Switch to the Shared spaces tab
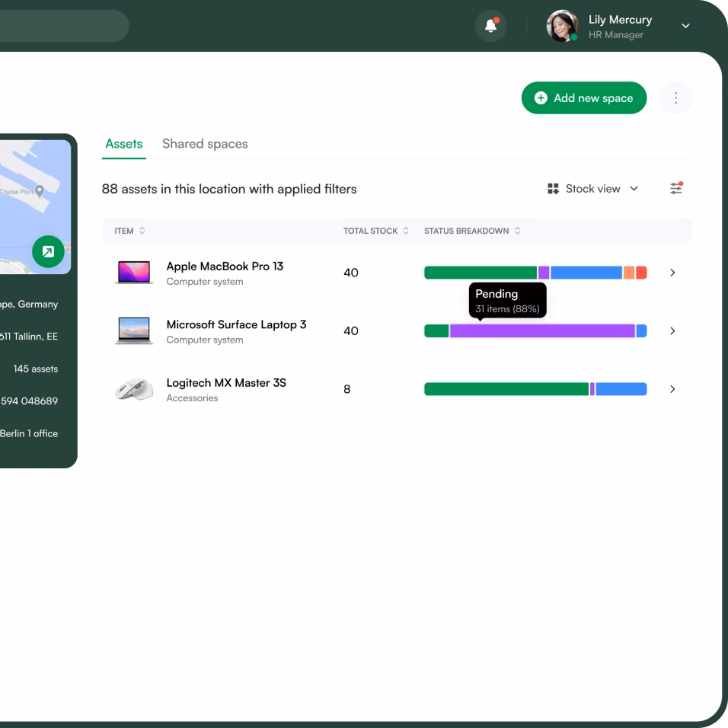The image size is (728, 728). (x=205, y=144)
